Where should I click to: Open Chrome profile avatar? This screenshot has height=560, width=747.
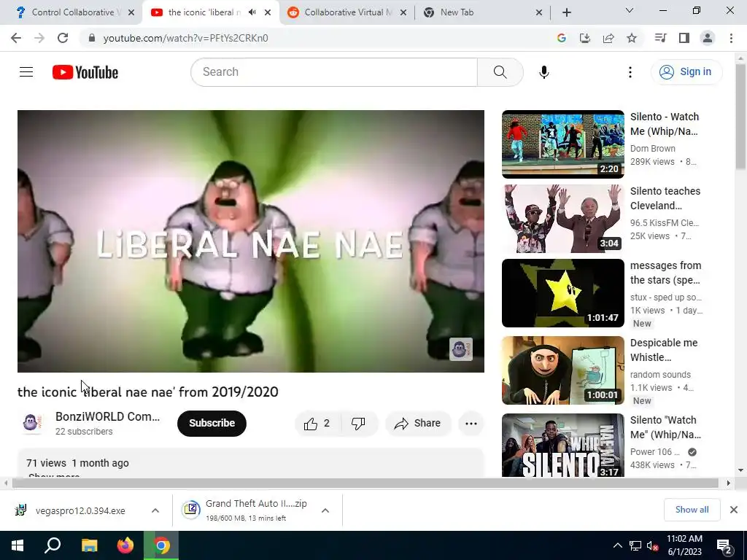click(x=708, y=38)
